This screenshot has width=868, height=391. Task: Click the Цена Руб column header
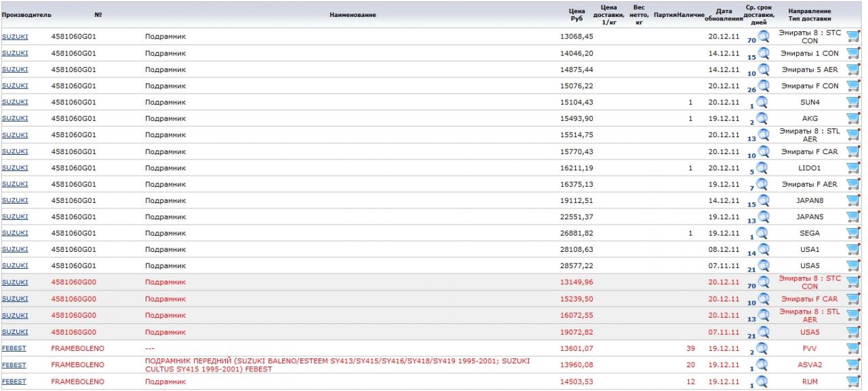point(576,14)
